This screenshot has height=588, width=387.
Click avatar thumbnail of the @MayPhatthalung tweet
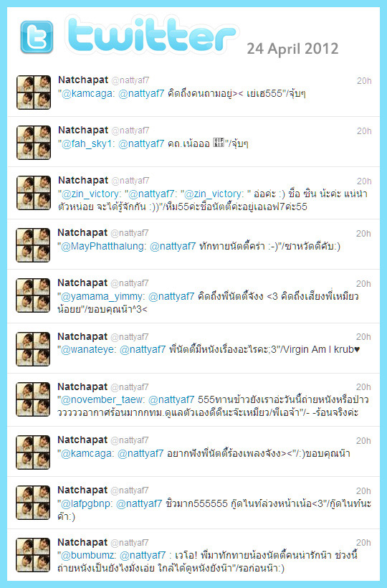tap(33, 245)
